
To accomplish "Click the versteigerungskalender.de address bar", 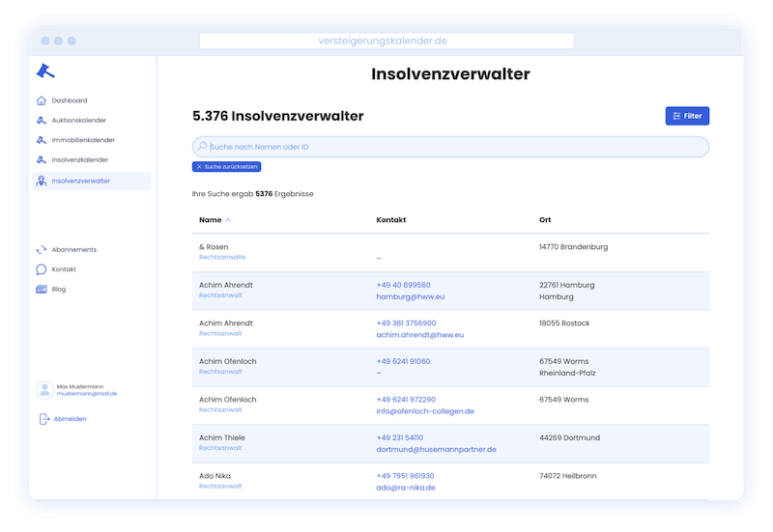I will (386, 42).
